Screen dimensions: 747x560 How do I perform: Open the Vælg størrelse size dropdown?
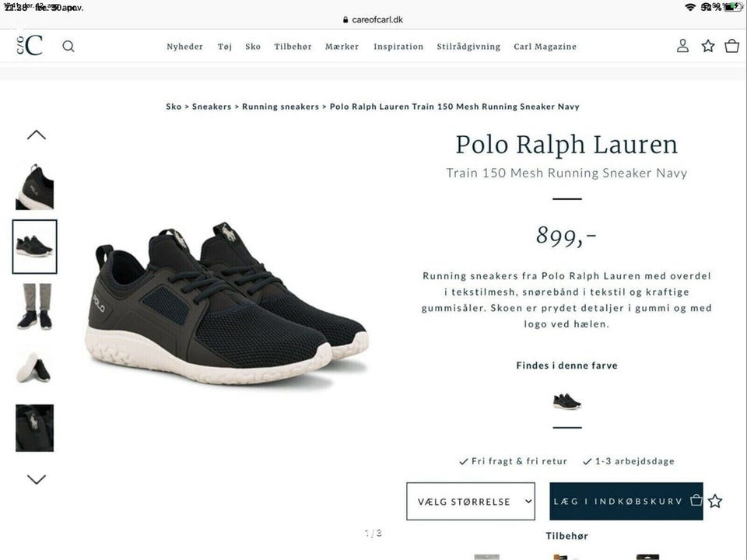(471, 502)
